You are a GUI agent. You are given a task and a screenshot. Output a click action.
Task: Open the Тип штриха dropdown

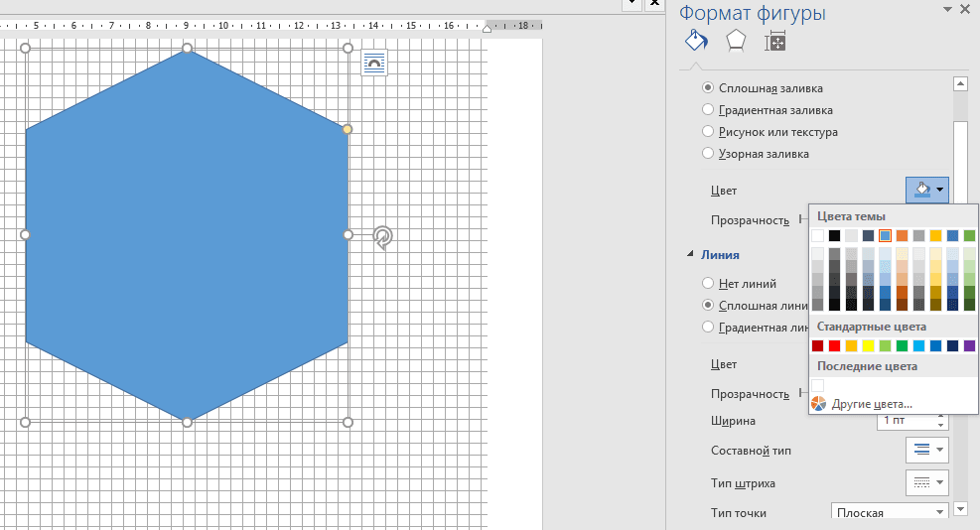(x=927, y=483)
